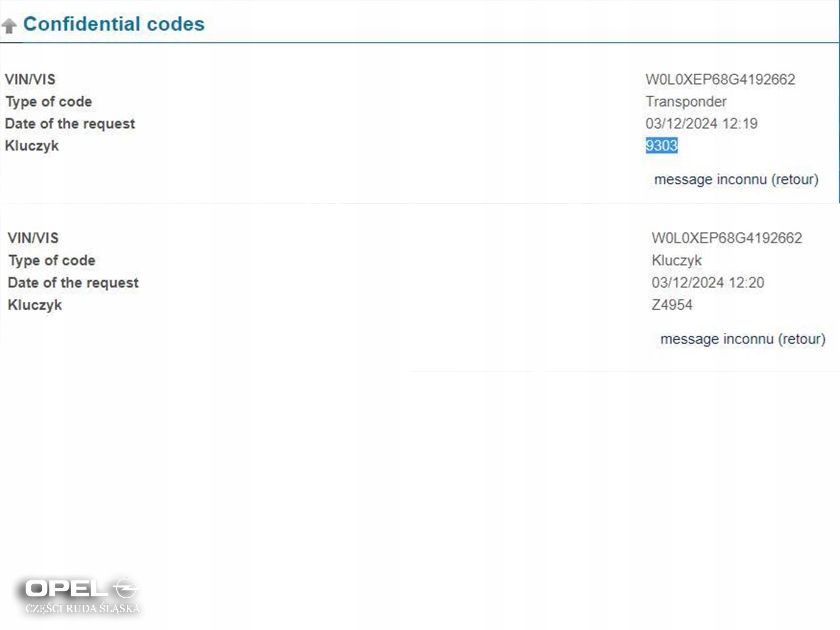Click the first Kluczyk row label
Viewport: 840px width, 630px height.
pyautogui.click(x=32, y=145)
